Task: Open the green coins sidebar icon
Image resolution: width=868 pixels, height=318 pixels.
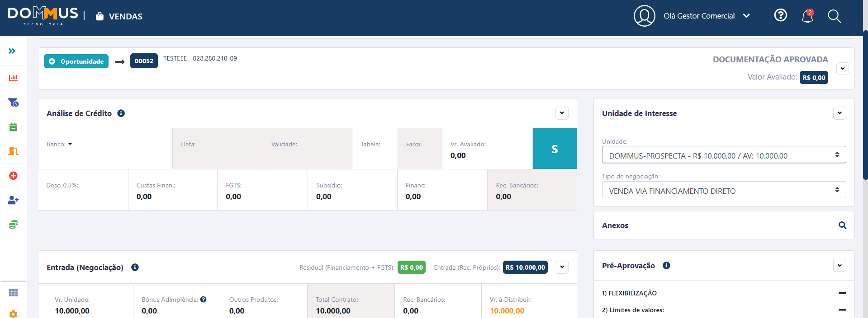Action: tap(13, 224)
